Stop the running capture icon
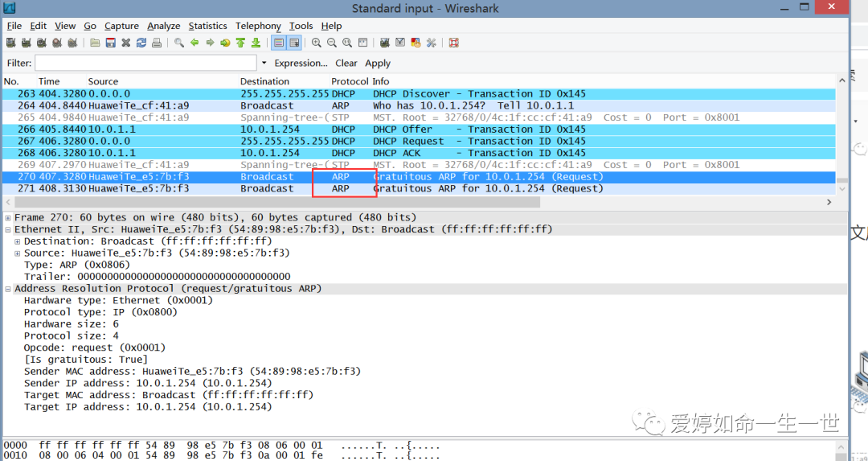The width and height of the screenshot is (868, 461). coord(57,43)
